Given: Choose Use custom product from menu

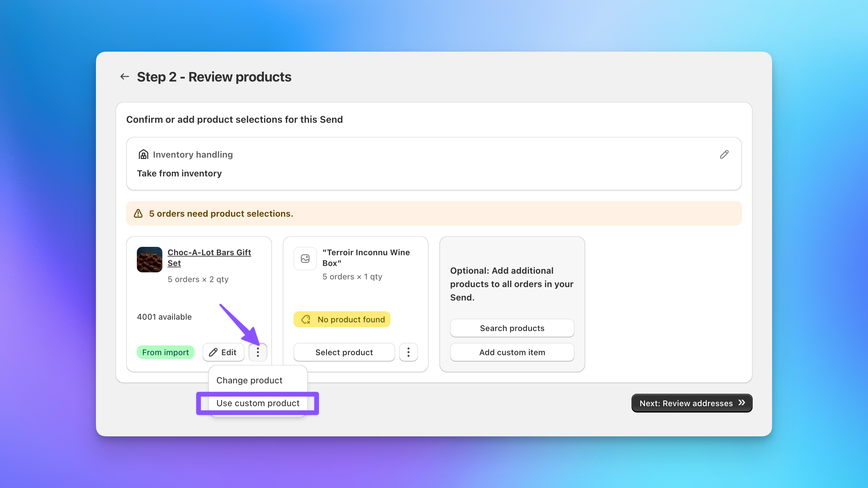Looking at the screenshot, I should point(258,403).
